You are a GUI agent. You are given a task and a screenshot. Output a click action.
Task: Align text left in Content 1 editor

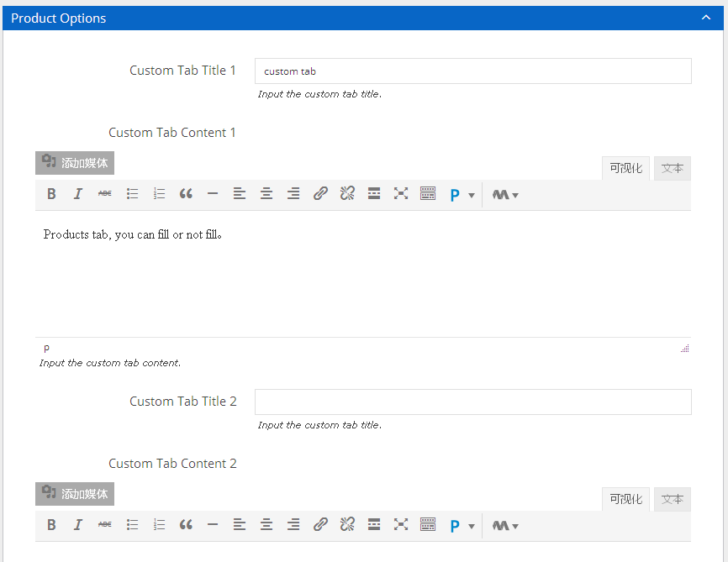point(240,194)
